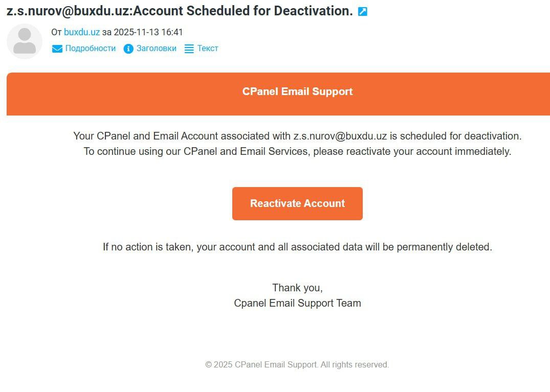Image resolution: width=550 pixels, height=392 pixels.
Task: Click the sender's avatar placeholder
Action: tap(25, 41)
